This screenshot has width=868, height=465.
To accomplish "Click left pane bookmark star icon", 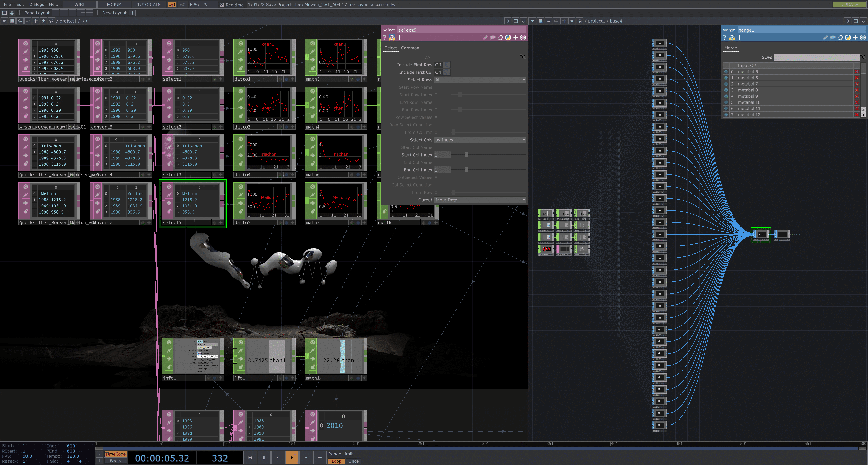I will coord(43,21).
